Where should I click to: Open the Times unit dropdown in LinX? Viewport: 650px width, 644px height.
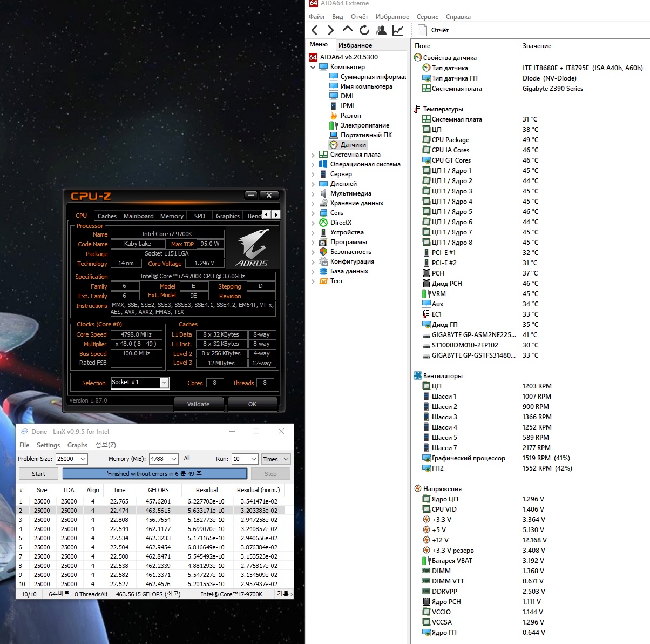(x=276, y=459)
